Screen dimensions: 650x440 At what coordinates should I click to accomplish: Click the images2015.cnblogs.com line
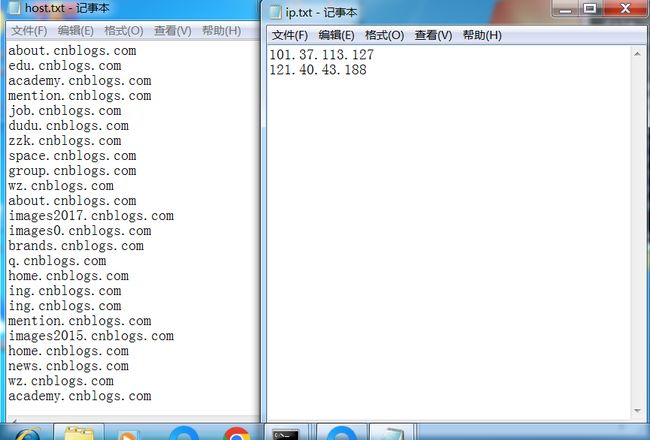(91, 336)
